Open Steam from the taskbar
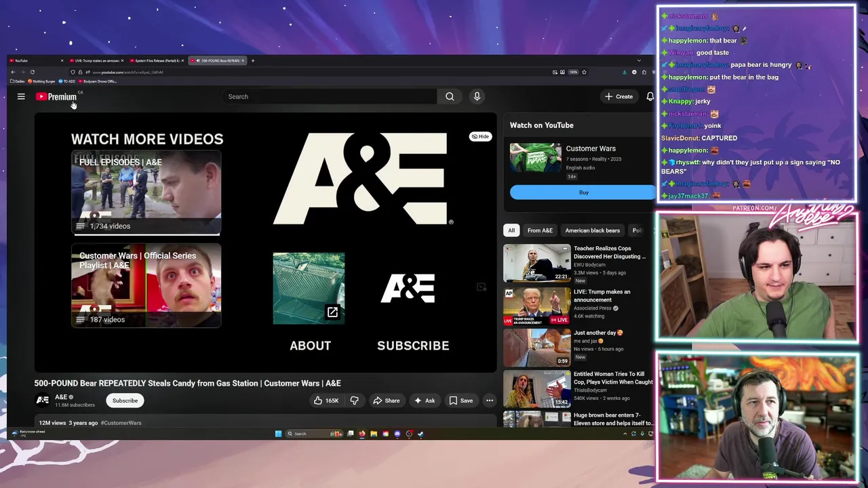This screenshot has width=868, height=488. (x=420, y=434)
